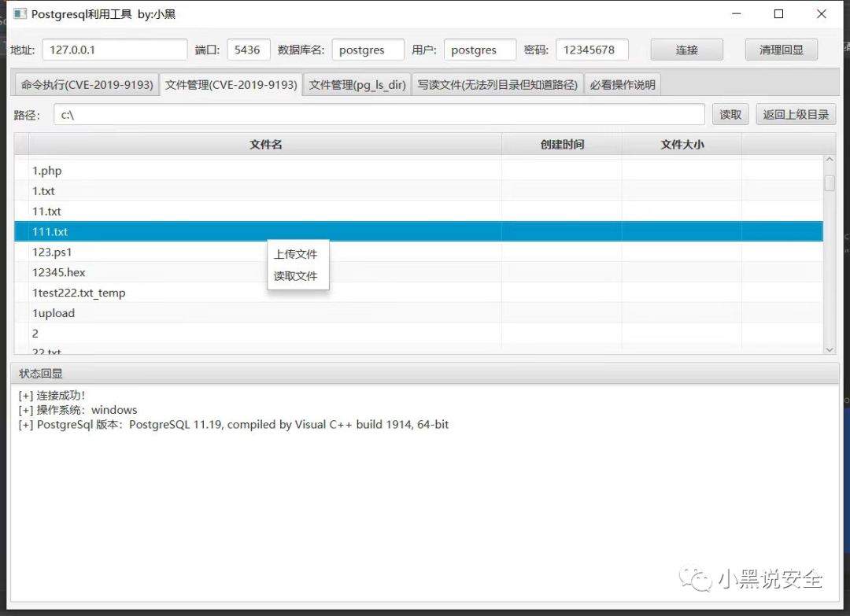Click the file list scroll down arrow
The width and height of the screenshot is (850, 616).
pos(830,350)
